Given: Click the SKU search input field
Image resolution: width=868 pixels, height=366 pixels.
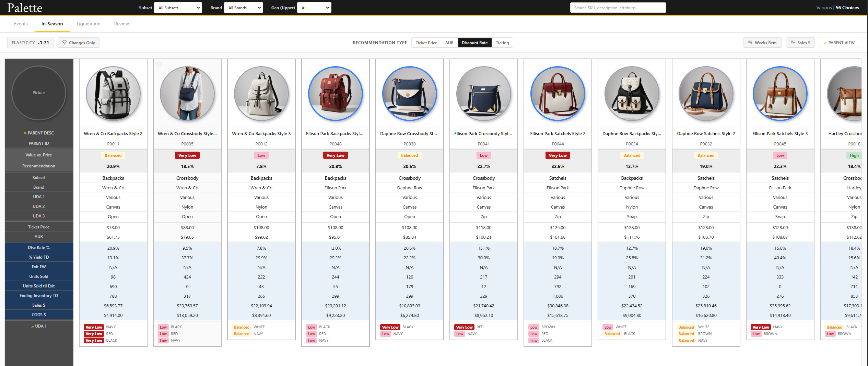Looking at the screenshot, I should click(x=618, y=8).
